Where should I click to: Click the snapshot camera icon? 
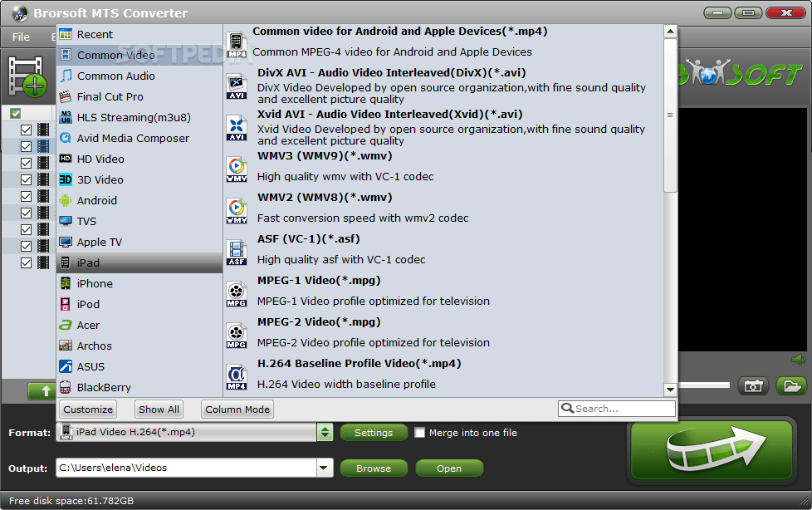[x=753, y=385]
